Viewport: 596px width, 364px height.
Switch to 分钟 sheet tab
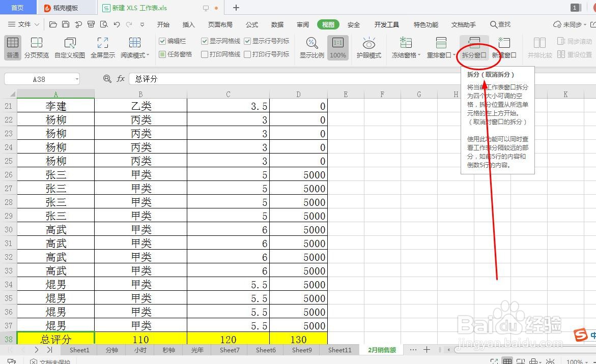pos(112,350)
